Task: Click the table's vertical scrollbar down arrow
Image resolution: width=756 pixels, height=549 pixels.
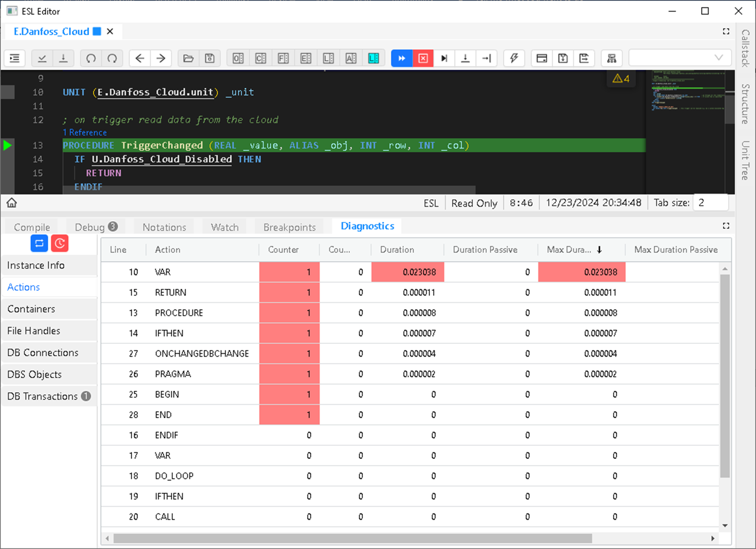Action: pos(725,525)
